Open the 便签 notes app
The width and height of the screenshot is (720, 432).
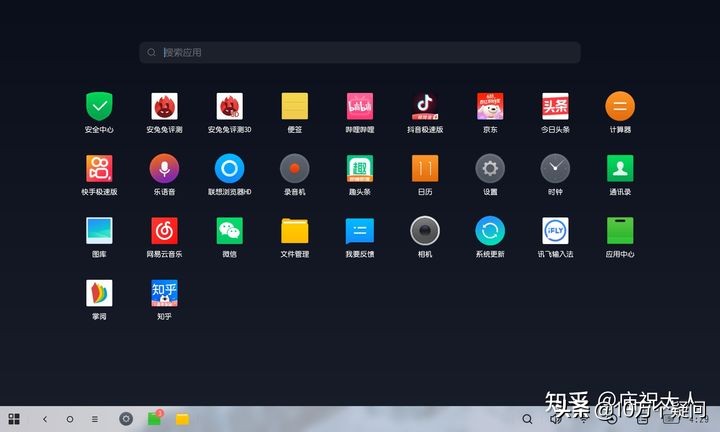pos(295,107)
